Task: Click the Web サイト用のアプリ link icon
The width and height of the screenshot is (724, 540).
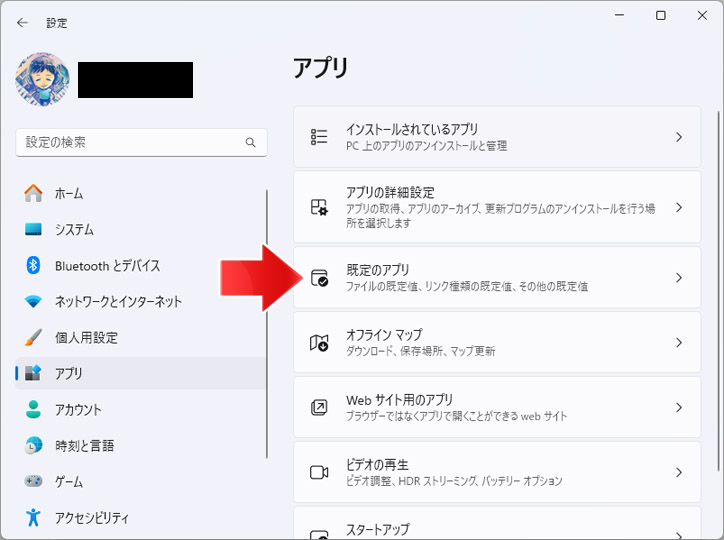Action: pyautogui.click(x=319, y=408)
